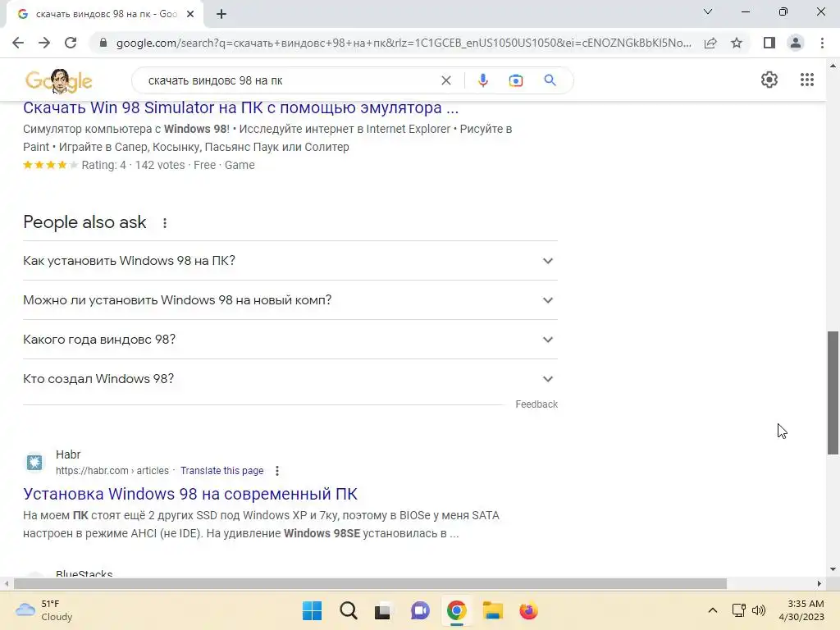Open the Chrome profile avatar
This screenshot has height=630, width=840.
[796, 43]
